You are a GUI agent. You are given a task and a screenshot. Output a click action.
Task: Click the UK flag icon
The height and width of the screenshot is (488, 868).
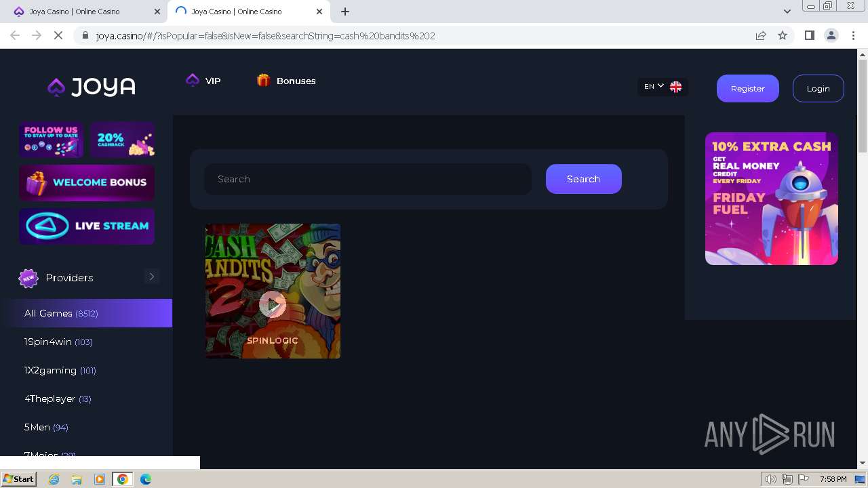[675, 87]
